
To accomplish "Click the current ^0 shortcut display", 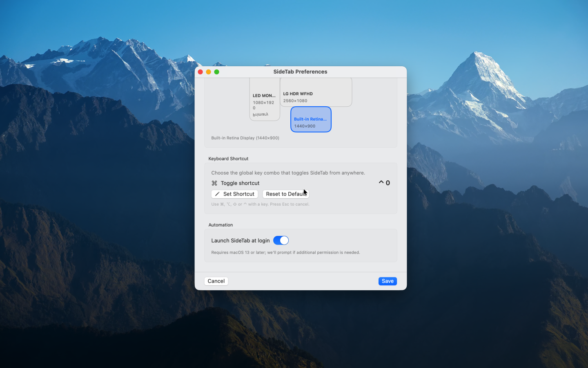I will point(384,182).
